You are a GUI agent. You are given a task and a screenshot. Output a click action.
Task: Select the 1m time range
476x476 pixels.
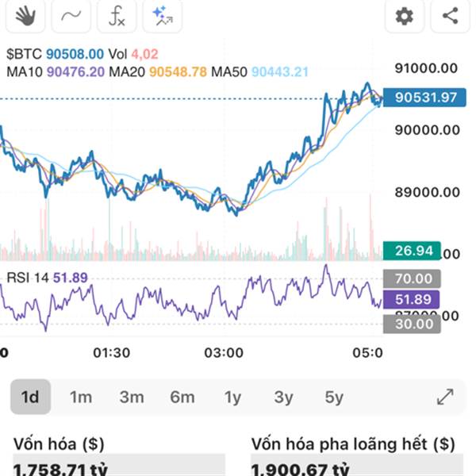pyautogui.click(x=81, y=397)
